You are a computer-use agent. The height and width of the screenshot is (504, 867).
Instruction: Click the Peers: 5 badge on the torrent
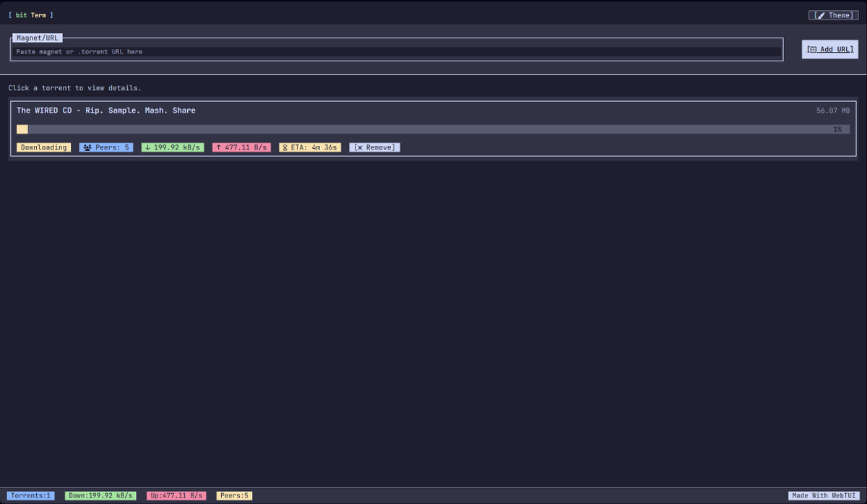coord(106,147)
